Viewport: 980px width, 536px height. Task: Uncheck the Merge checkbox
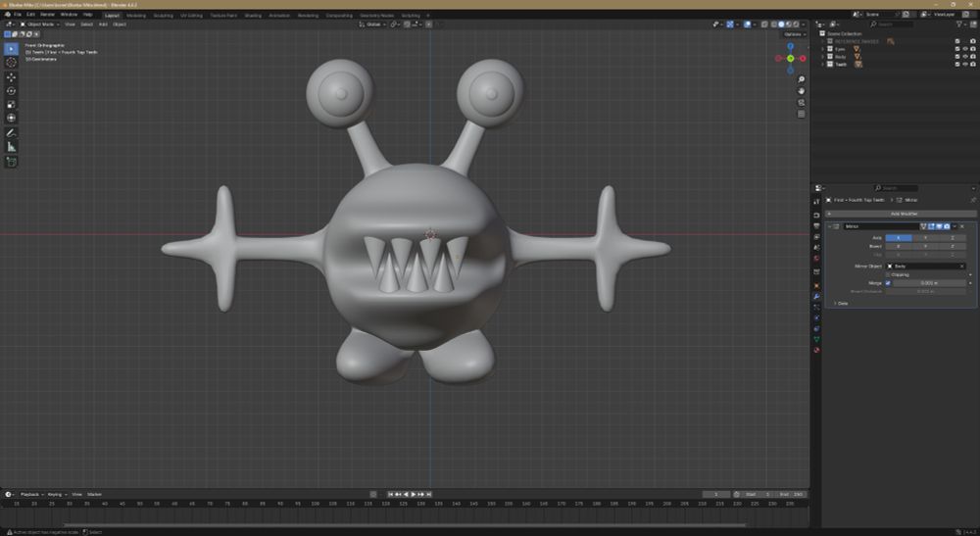point(889,283)
